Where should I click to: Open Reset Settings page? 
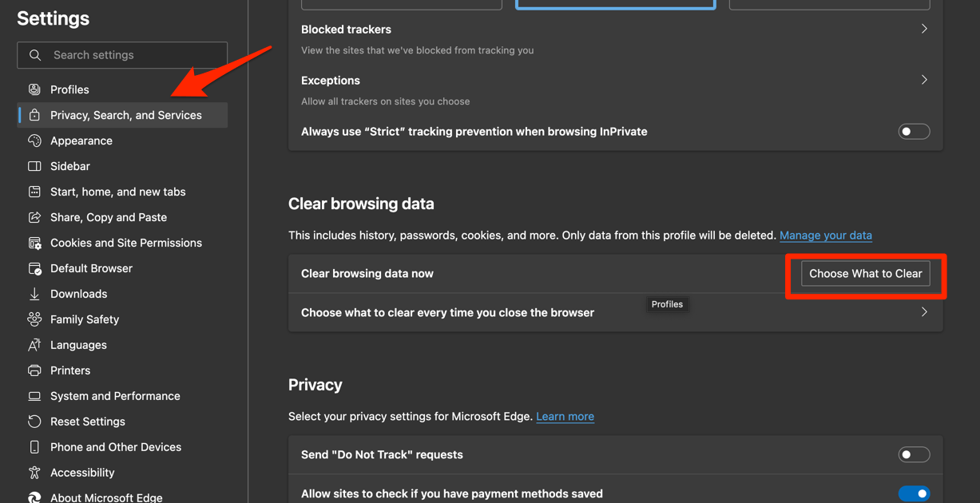[122, 422]
